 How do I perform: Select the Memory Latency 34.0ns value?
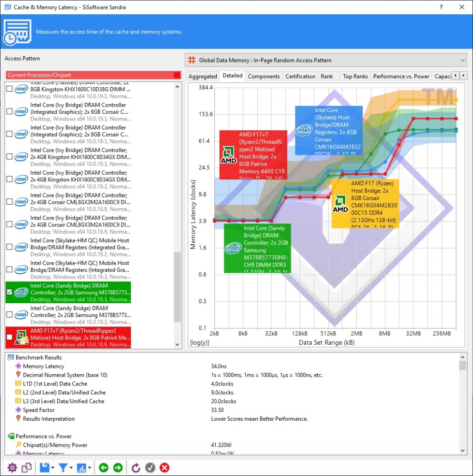tap(219, 366)
